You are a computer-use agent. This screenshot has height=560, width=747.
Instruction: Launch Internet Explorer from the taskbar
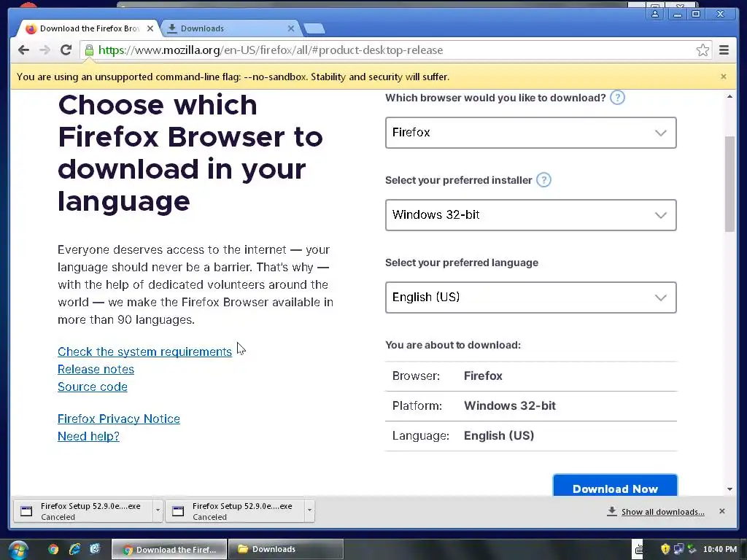pyautogui.click(x=74, y=549)
